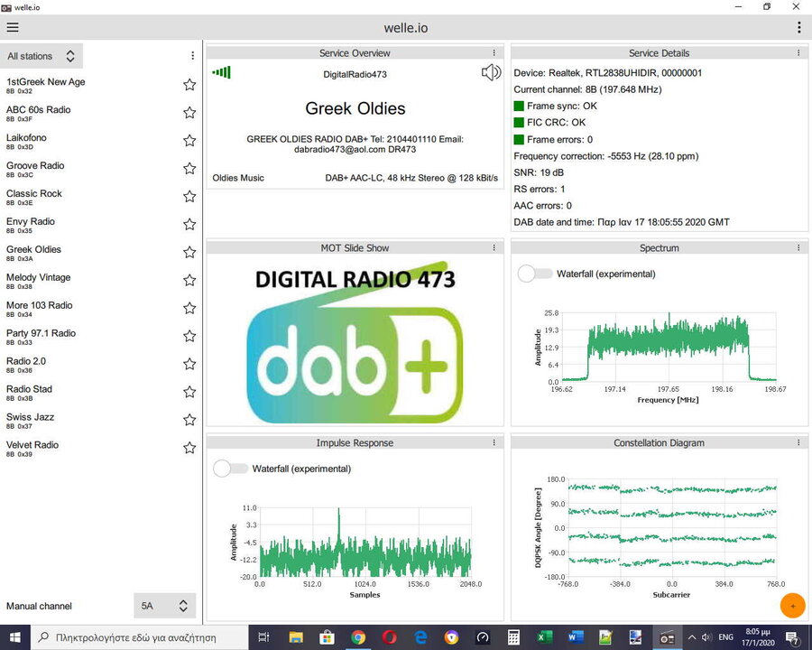Click the constellation diagram plot
The width and height of the screenshot is (812, 650).
tap(672, 527)
